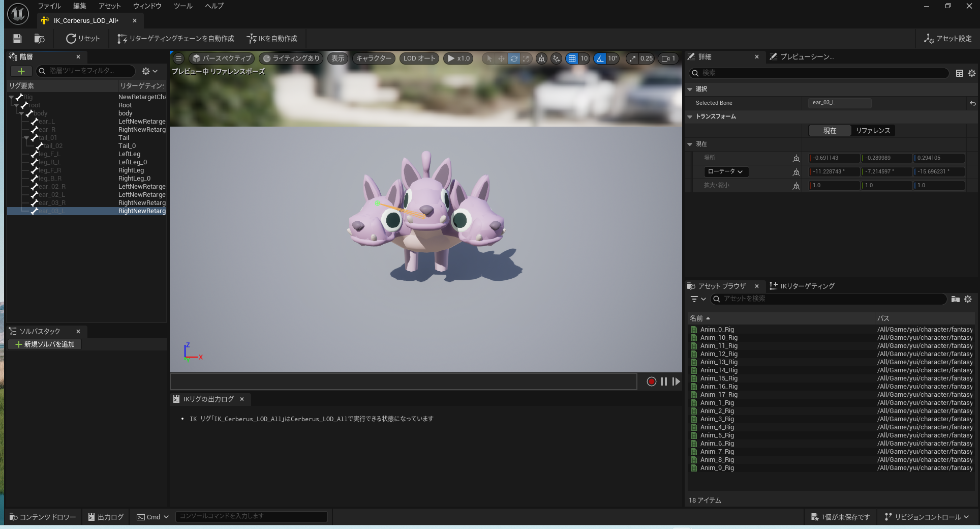Close the ソルバスタック tab
The height and width of the screenshot is (529, 980).
[x=78, y=331]
